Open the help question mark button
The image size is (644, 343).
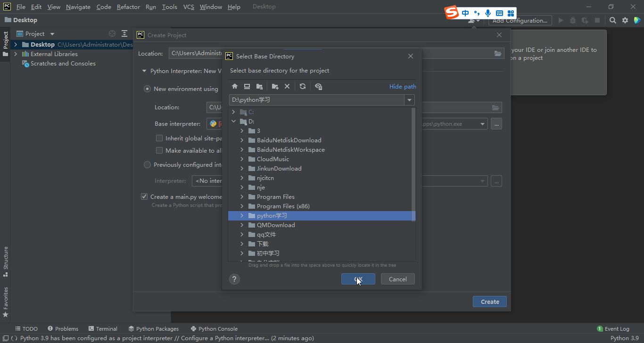point(234,279)
